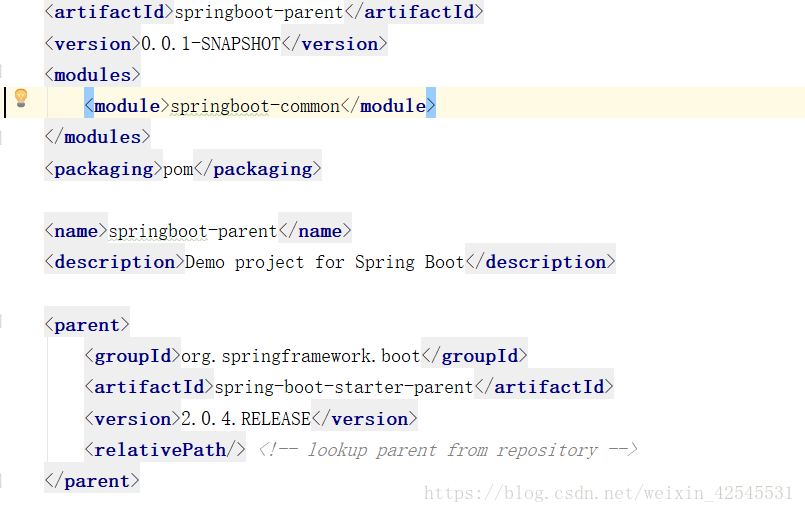The height and width of the screenshot is (513, 805).
Task: Click the value springboot-parent inside the top artifactId tag
Action: pos(259,12)
